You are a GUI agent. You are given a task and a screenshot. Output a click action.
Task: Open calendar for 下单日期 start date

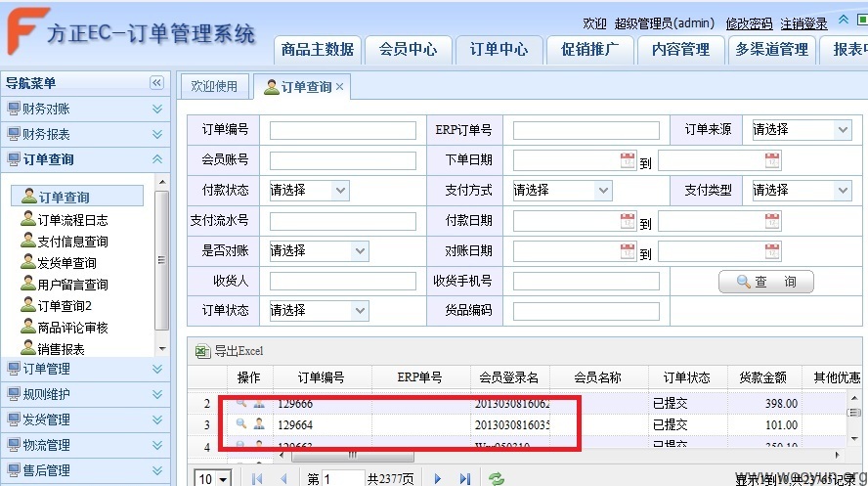[628, 160]
